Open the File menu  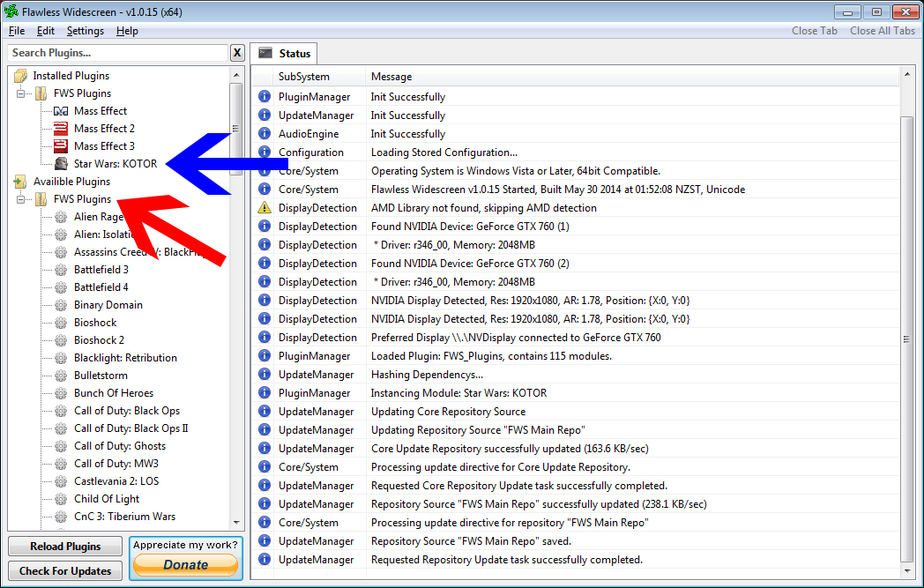17,31
